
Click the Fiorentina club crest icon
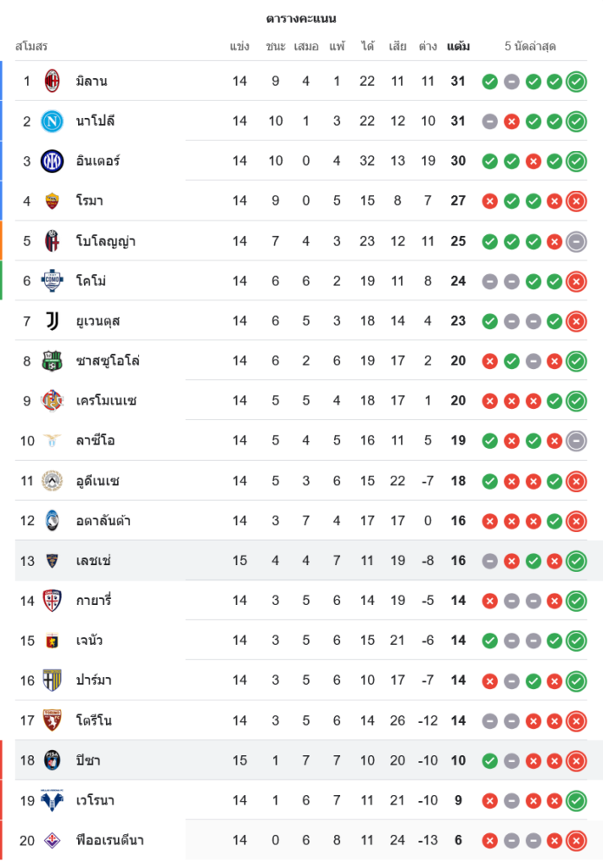tap(52, 840)
